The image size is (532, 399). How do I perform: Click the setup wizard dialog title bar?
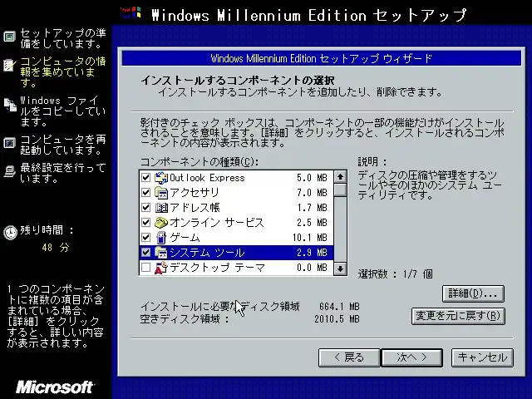click(322, 58)
